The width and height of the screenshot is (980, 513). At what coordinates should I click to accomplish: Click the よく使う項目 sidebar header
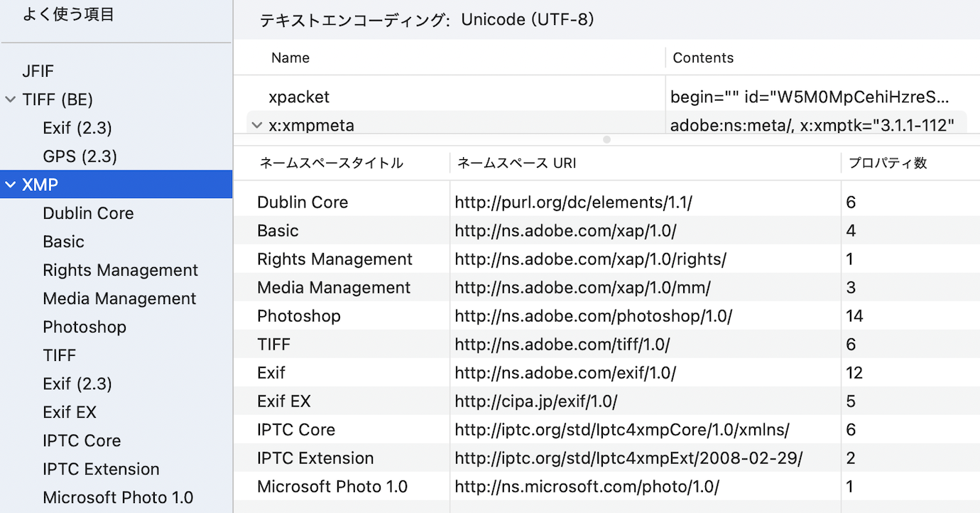coord(68,14)
